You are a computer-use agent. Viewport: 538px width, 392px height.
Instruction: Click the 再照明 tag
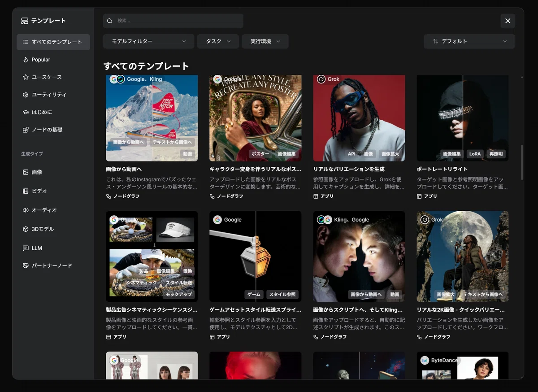(496, 154)
